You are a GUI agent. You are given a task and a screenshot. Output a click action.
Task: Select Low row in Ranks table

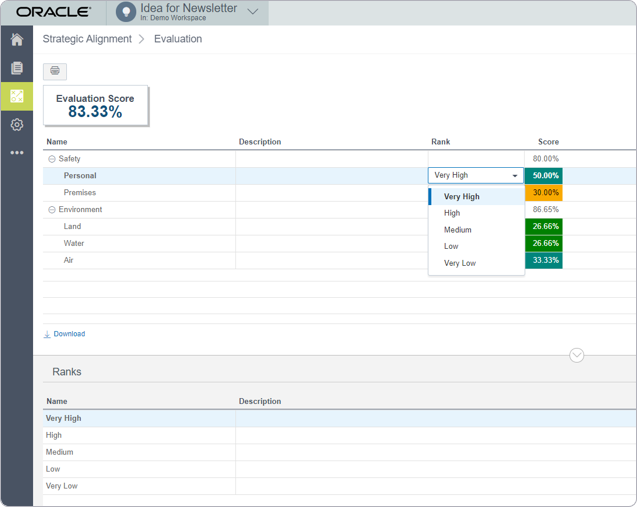point(340,469)
